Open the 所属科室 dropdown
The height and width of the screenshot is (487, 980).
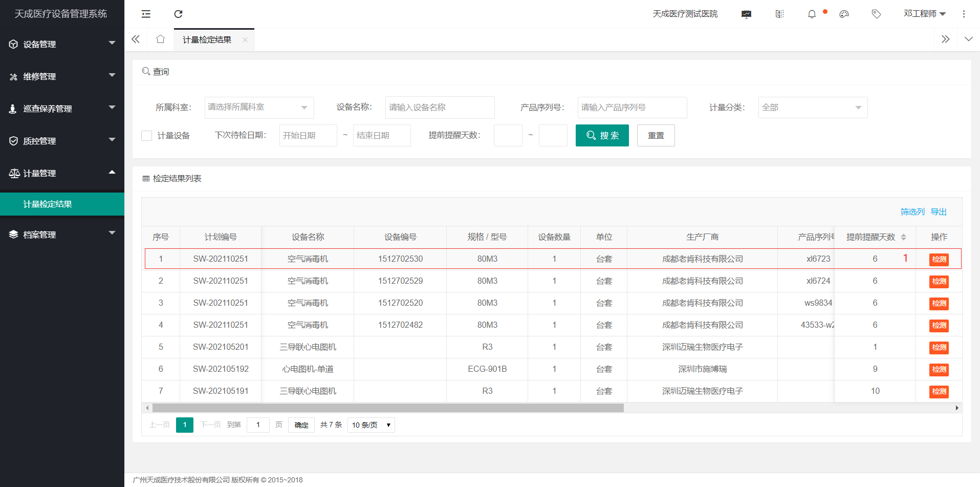[x=259, y=108]
